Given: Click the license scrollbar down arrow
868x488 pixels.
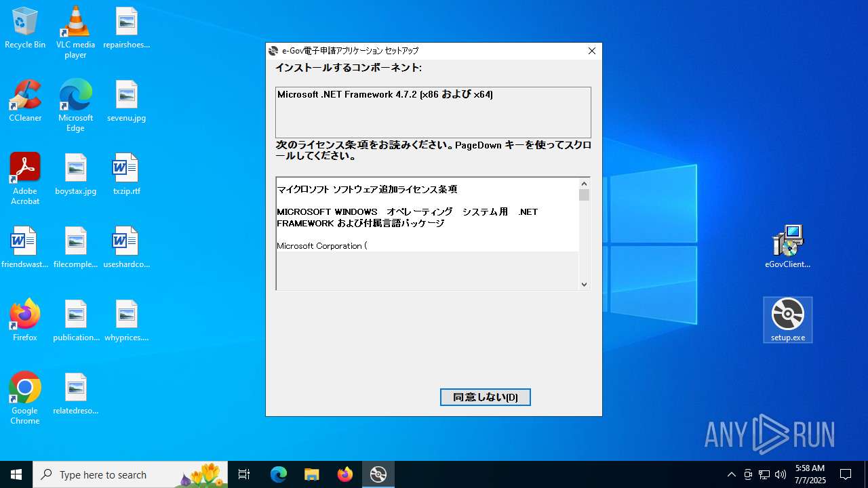Looking at the screenshot, I should [584, 285].
